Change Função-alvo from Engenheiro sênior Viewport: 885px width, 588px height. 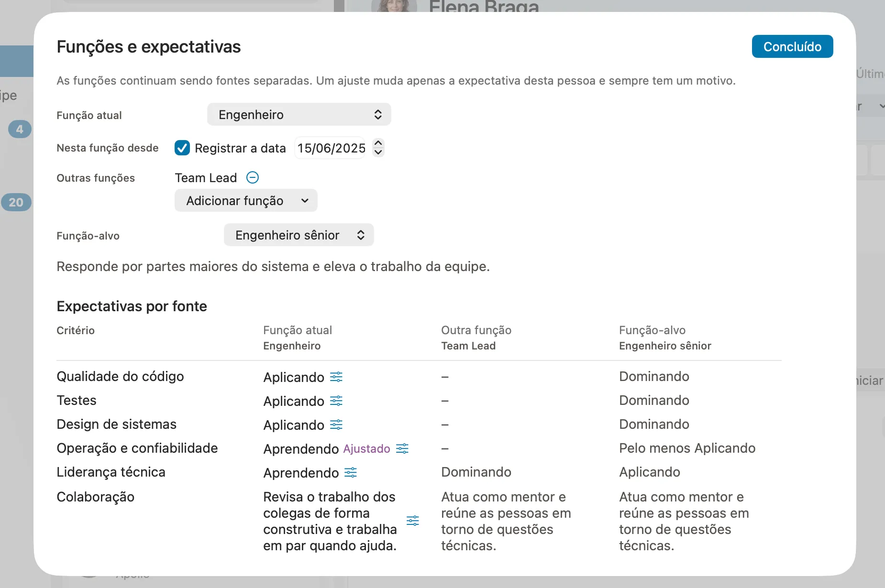[x=299, y=235]
